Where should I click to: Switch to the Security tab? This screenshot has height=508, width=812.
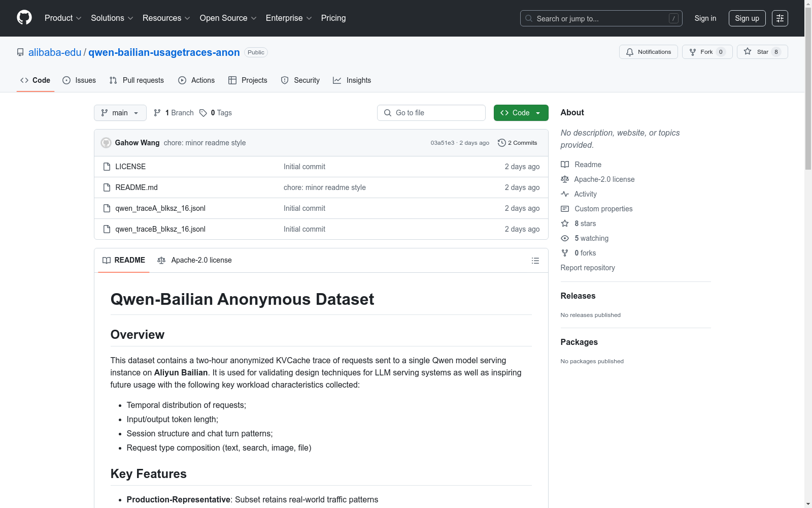[x=300, y=80]
